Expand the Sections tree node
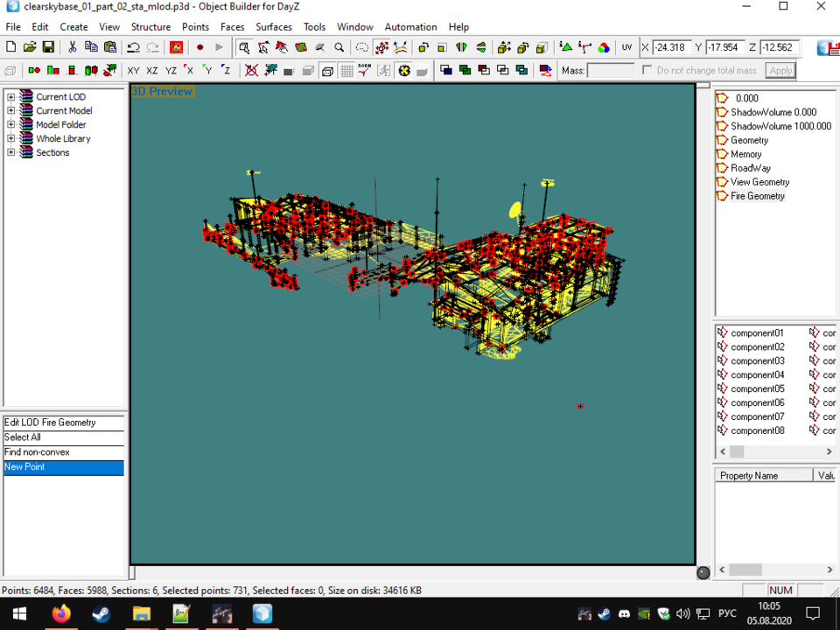The width and height of the screenshot is (840, 630). (10, 152)
